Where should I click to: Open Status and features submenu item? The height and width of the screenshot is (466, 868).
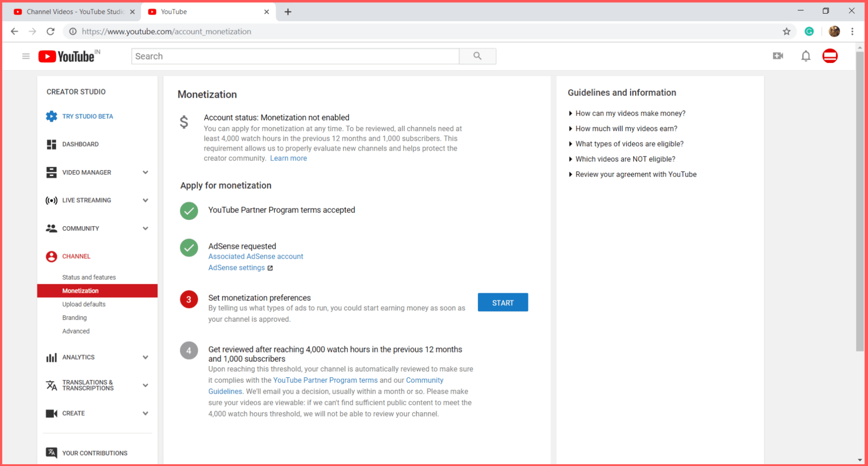pyautogui.click(x=89, y=277)
